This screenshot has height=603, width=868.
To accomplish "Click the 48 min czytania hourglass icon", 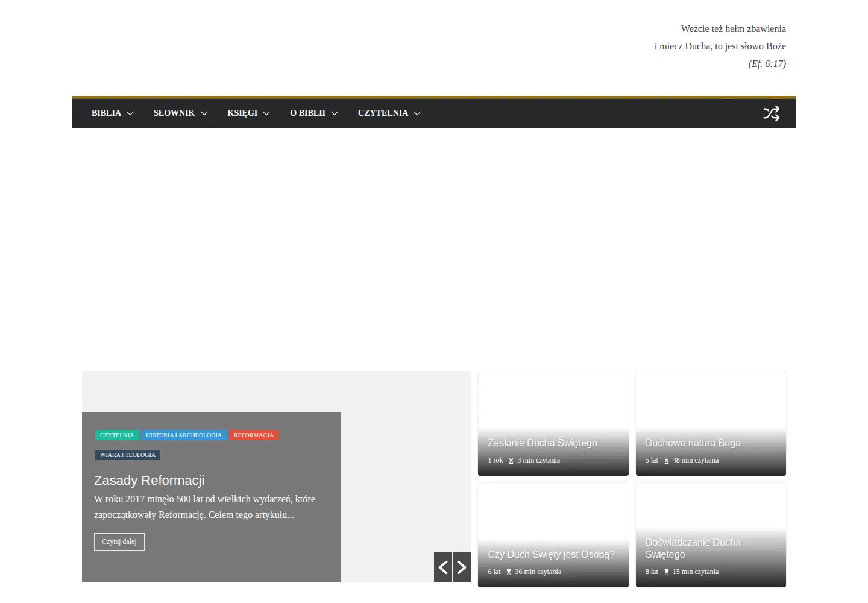I will (667, 461).
